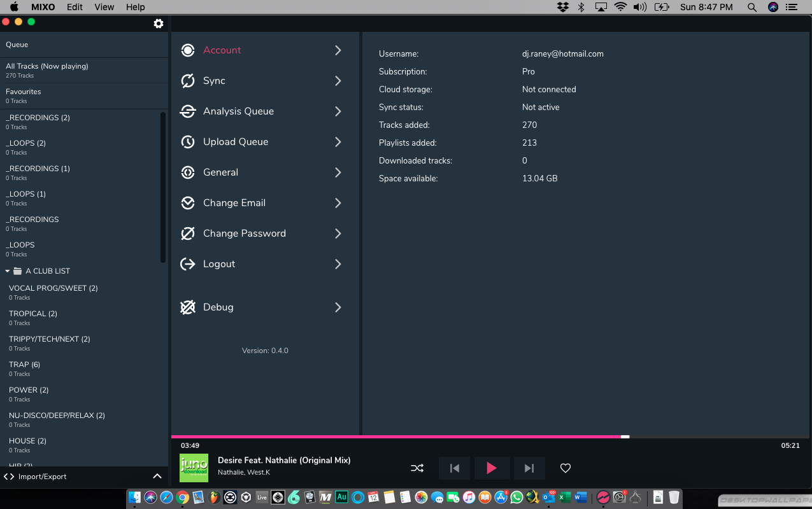Select the Favourites playlist
This screenshot has width=812, height=509.
tap(24, 95)
